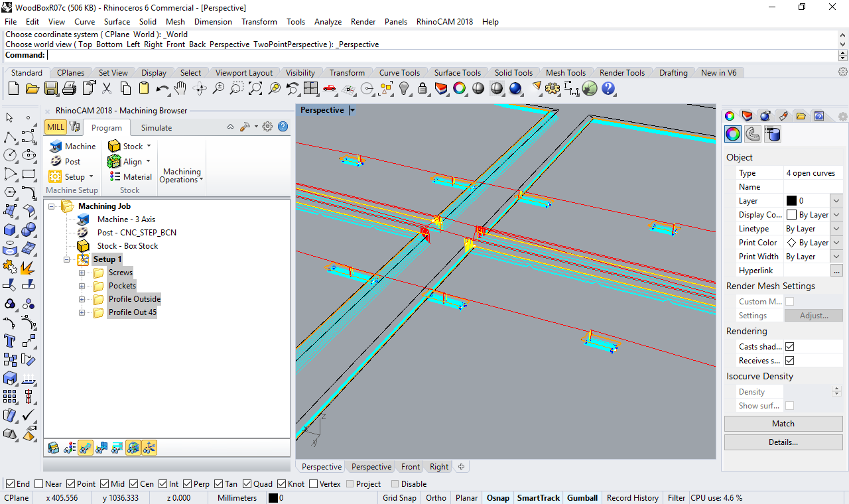Toggle the Near osnap checkbox
The height and width of the screenshot is (504, 849).
(x=39, y=484)
